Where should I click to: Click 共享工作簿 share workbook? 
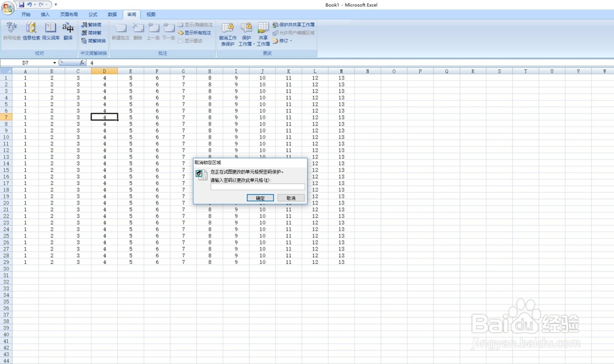click(263, 34)
